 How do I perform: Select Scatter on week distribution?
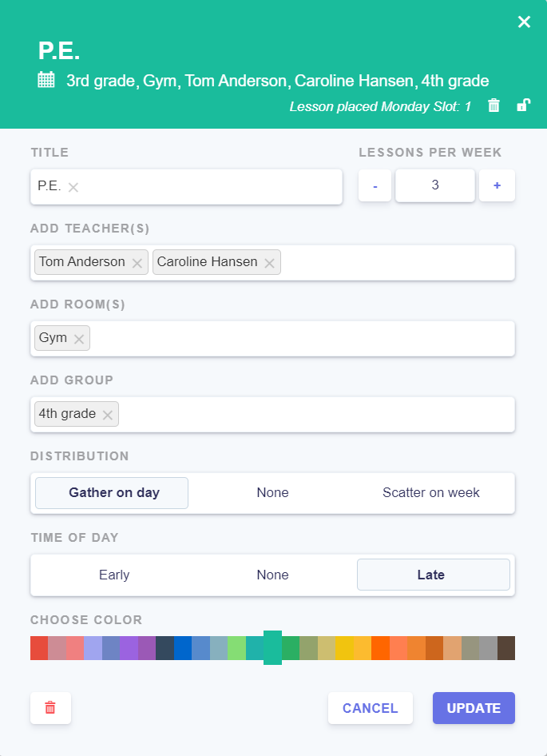pos(430,493)
